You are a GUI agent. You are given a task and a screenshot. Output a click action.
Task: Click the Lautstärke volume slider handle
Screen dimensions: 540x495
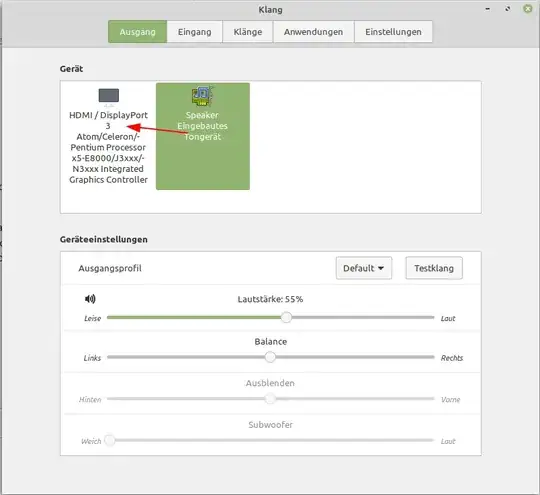[286, 317]
